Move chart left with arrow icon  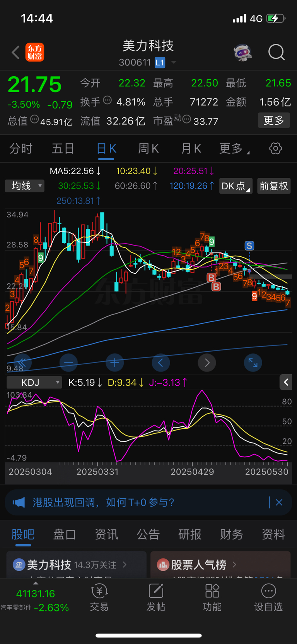[x=160, y=363]
